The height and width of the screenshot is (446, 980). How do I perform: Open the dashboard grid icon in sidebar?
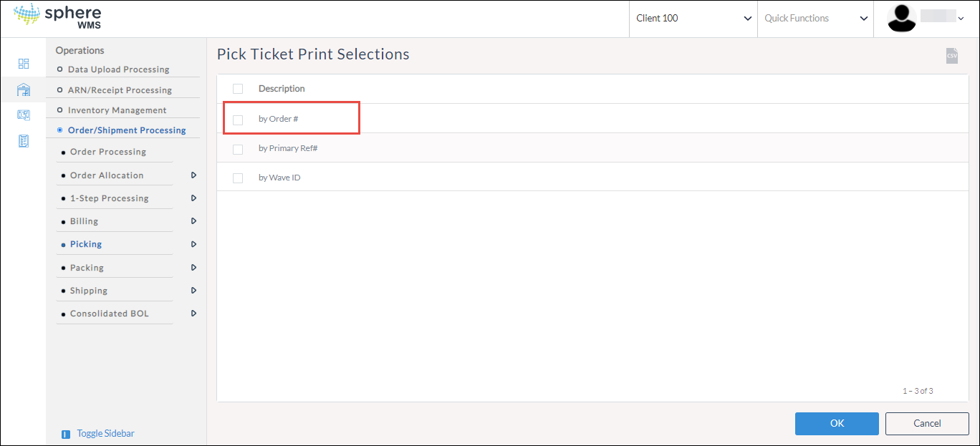(x=24, y=64)
